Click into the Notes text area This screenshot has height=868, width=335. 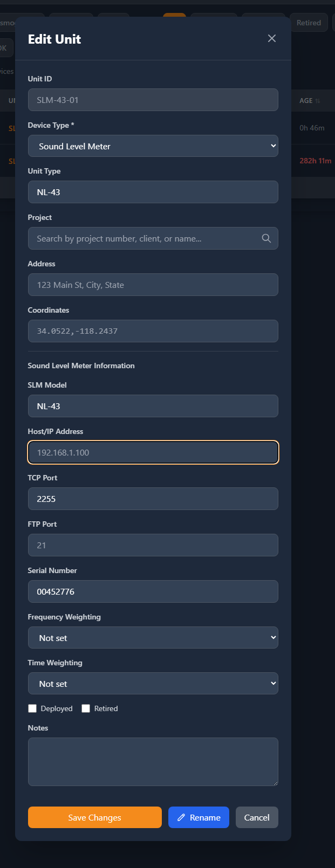(153, 761)
